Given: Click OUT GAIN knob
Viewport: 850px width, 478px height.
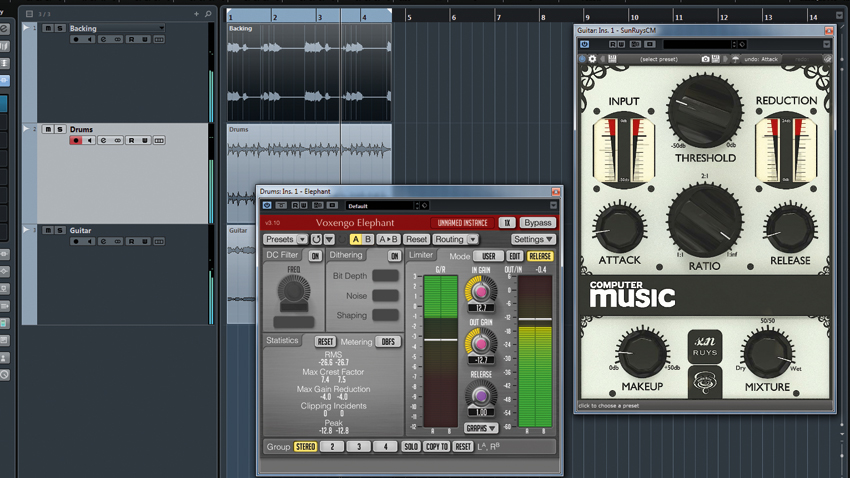Looking at the screenshot, I should click(480, 343).
